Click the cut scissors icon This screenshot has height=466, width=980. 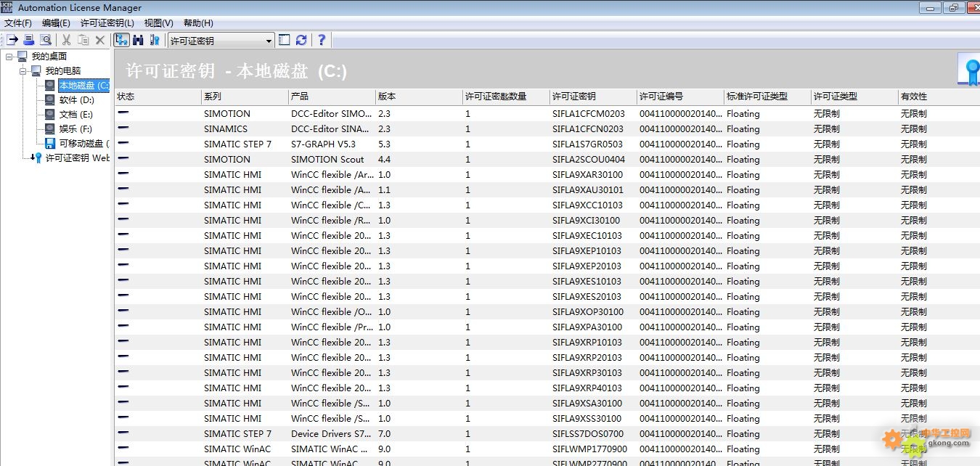click(x=66, y=40)
